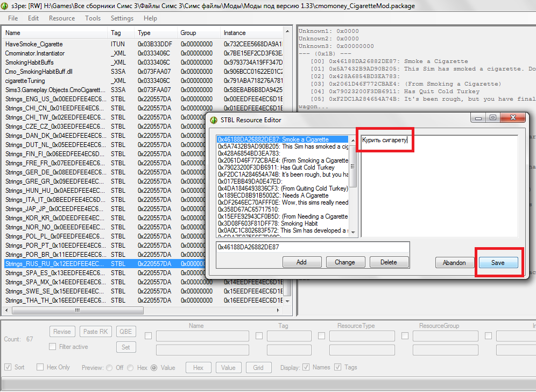Enable the Hex Only checkbox

point(40,367)
